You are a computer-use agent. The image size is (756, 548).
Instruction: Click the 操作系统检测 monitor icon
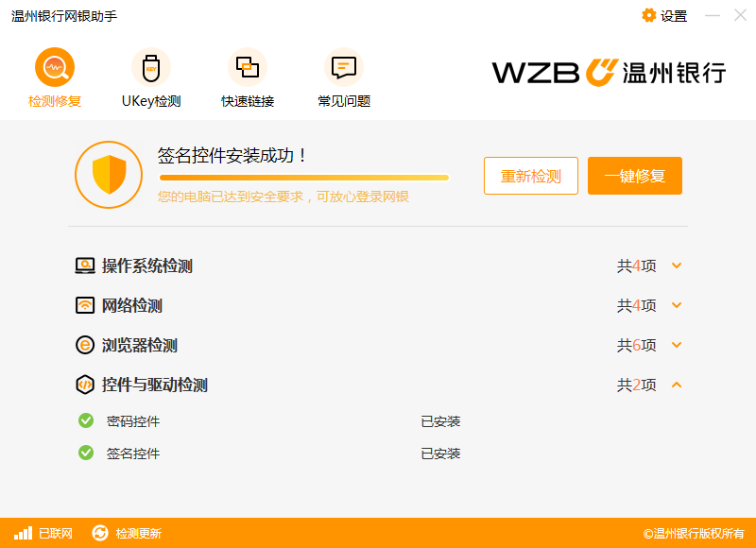85,265
